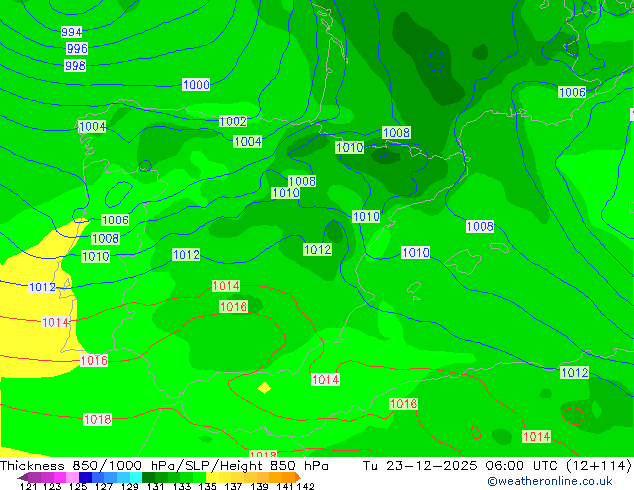Click the legend value 137
634x490 pixels.
point(233,486)
